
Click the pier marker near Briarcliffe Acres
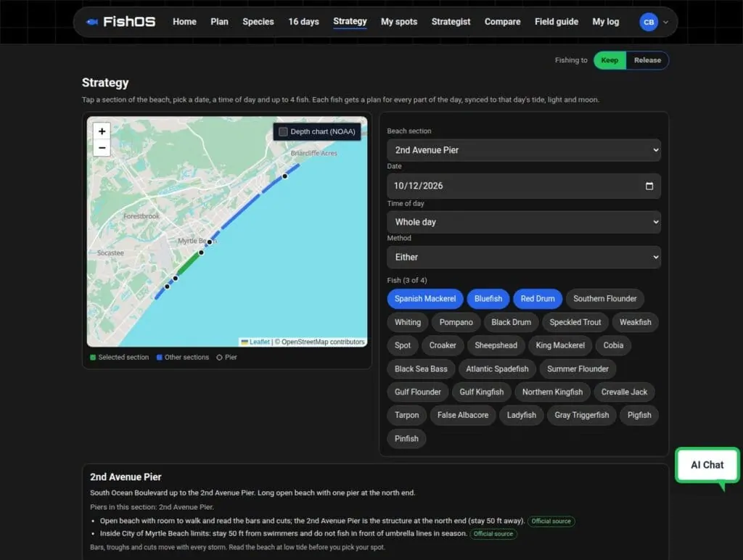[x=284, y=176]
